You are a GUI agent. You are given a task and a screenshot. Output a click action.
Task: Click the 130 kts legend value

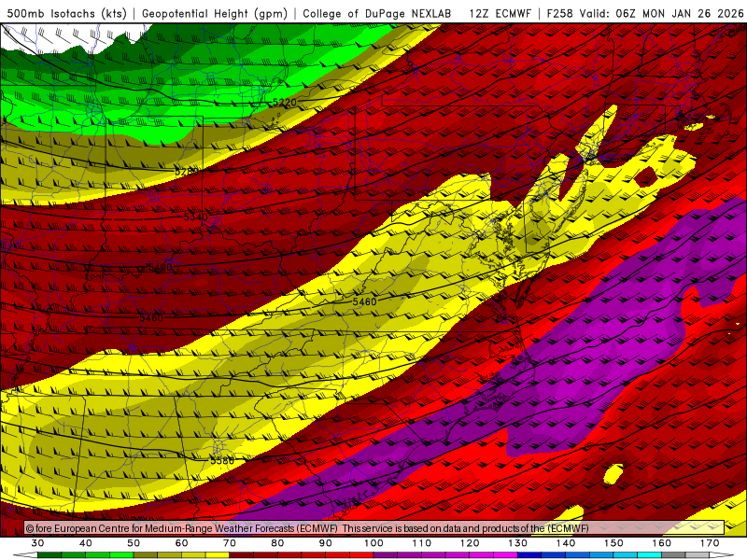(x=518, y=543)
